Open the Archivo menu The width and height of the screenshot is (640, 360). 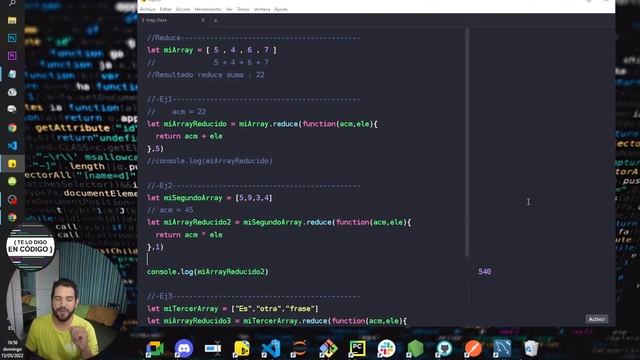pos(148,9)
